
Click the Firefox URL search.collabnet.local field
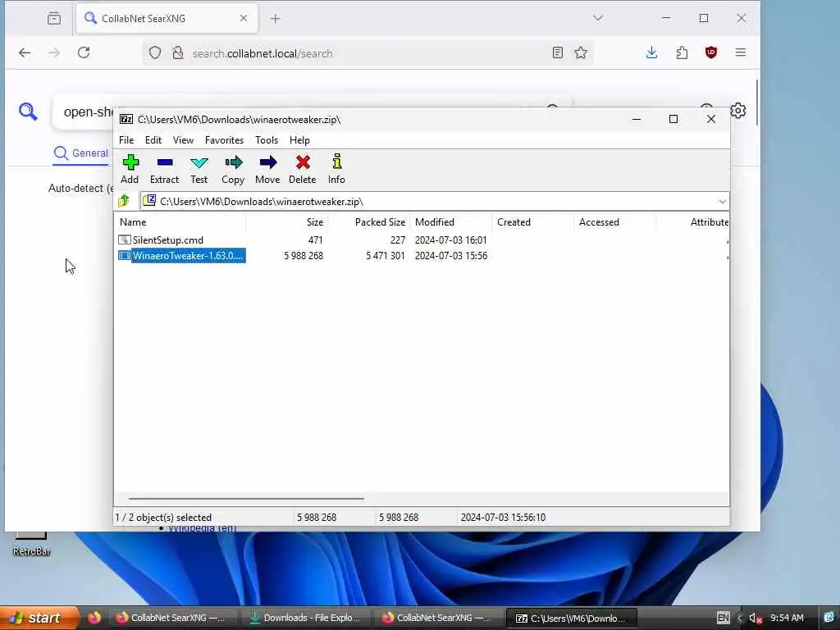(x=370, y=53)
